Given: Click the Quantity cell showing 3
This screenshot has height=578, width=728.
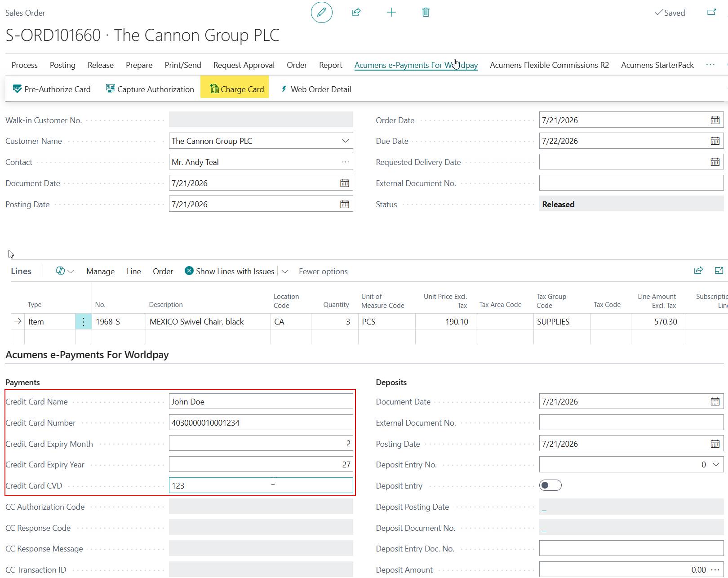Looking at the screenshot, I should (334, 322).
